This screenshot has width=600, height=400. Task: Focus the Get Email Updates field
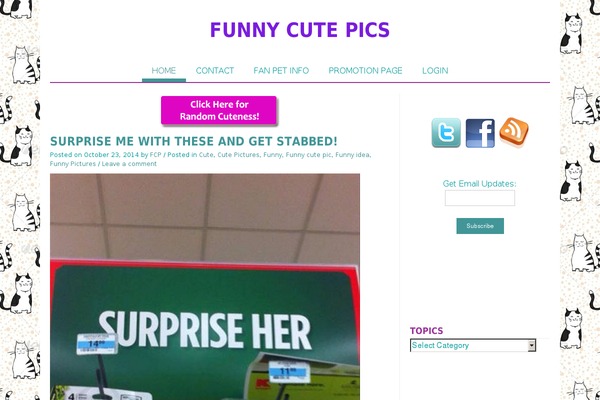point(480,198)
